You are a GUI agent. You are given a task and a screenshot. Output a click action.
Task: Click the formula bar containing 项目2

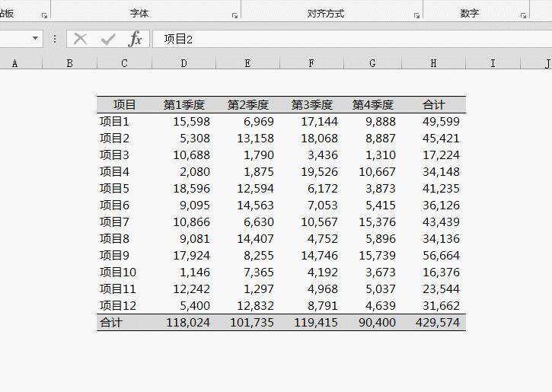pos(352,39)
